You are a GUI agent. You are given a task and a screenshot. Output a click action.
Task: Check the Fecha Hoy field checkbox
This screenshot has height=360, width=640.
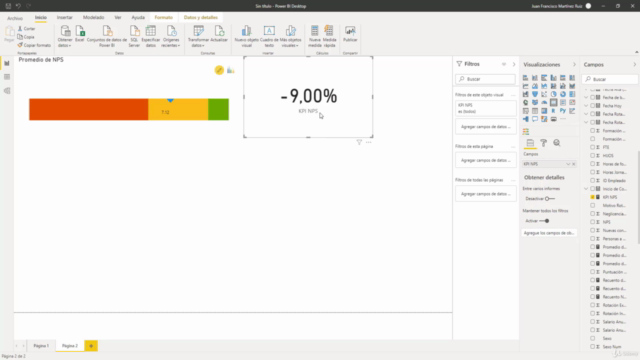click(x=593, y=106)
